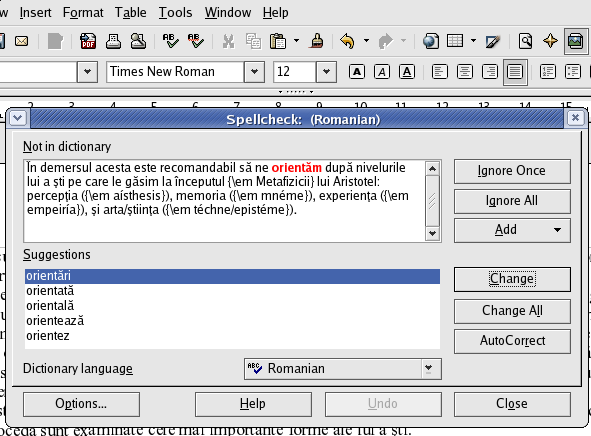Click the font size field showing 12
591x436 pixels.
pyautogui.click(x=295, y=72)
